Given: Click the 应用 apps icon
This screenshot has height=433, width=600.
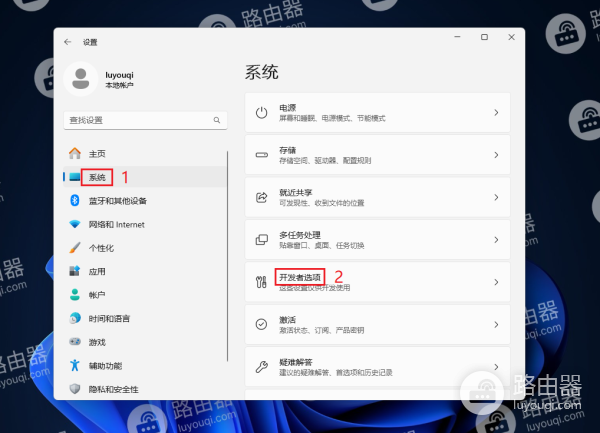Looking at the screenshot, I should (x=75, y=271).
